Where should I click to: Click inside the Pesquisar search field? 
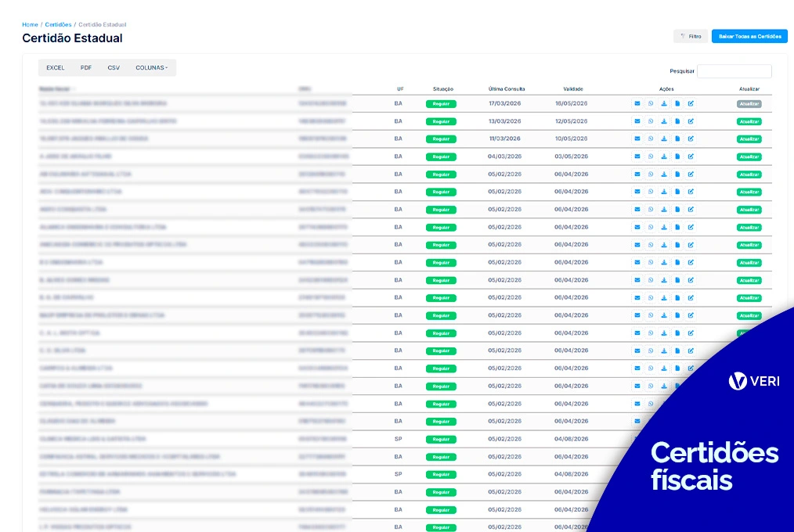coord(734,70)
